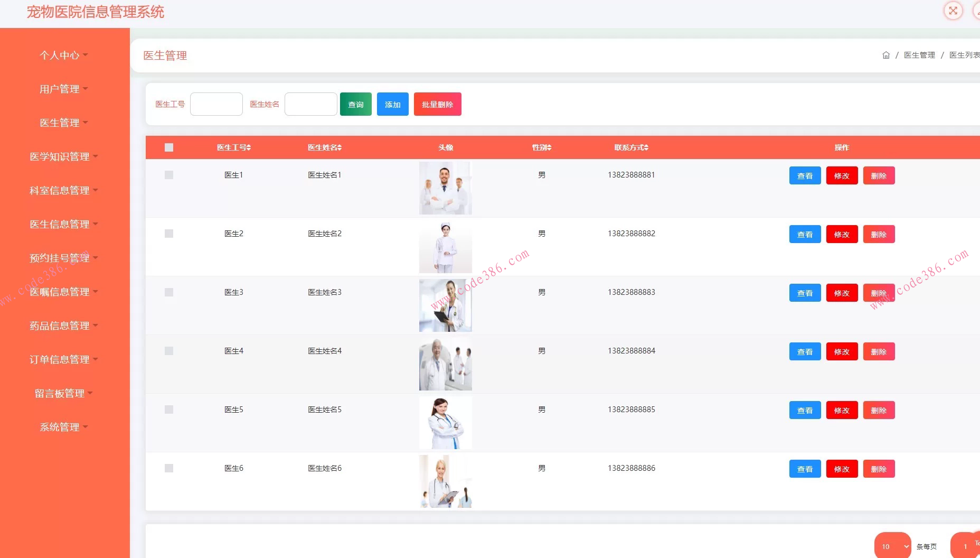
Task: Sort by 联系方式 column arrows
Action: [646, 148]
